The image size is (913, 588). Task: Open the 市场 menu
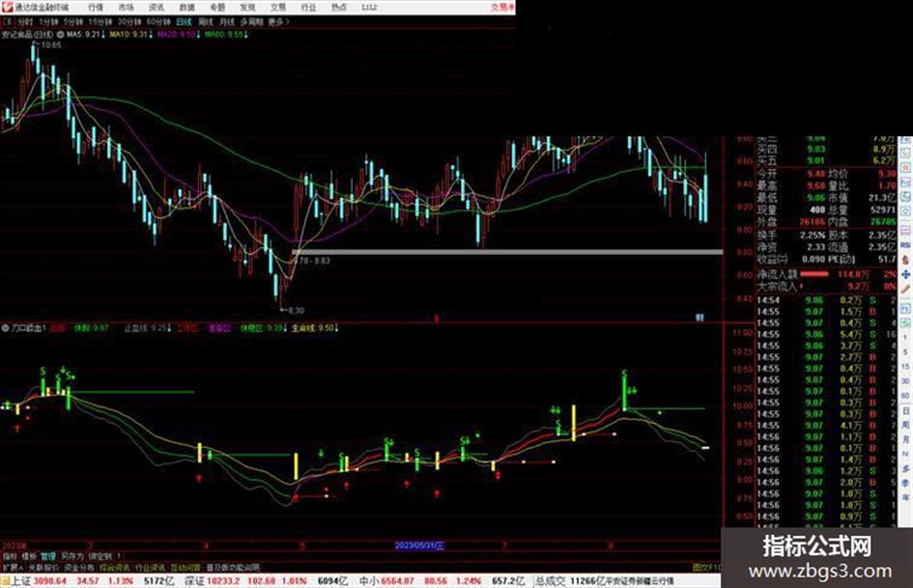(126, 7)
